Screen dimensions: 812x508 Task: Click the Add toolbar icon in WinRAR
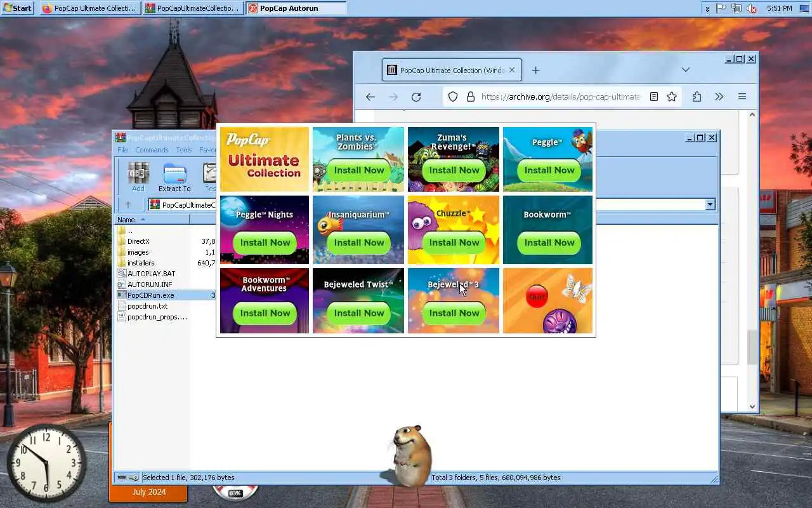click(x=138, y=177)
